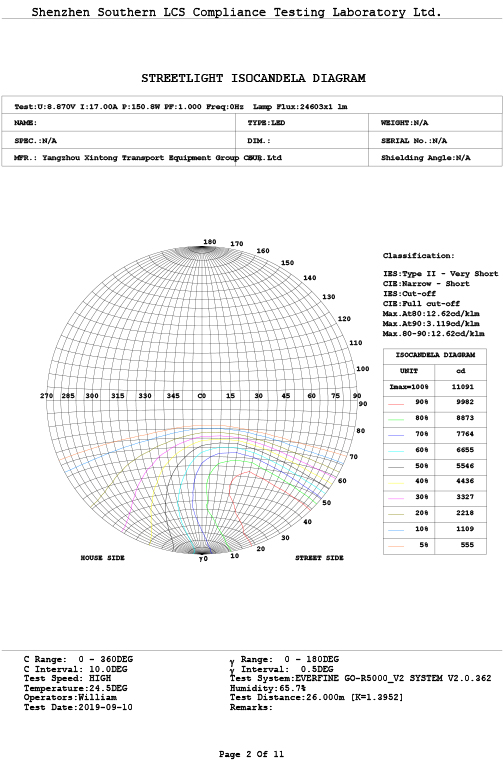Click the Lamp Flux:24603x1 lm value
This screenshot has width=504, height=766.
300,106
